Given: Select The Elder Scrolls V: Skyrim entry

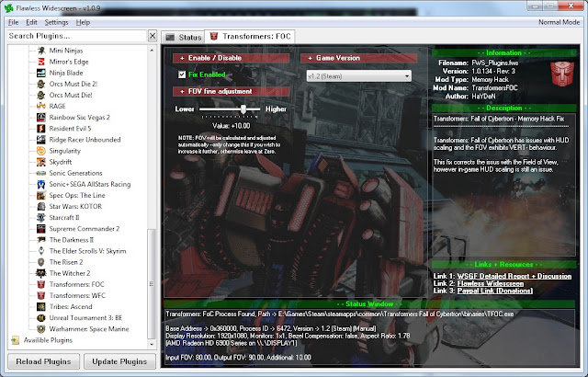Looking at the screenshot, I should (87, 251).
